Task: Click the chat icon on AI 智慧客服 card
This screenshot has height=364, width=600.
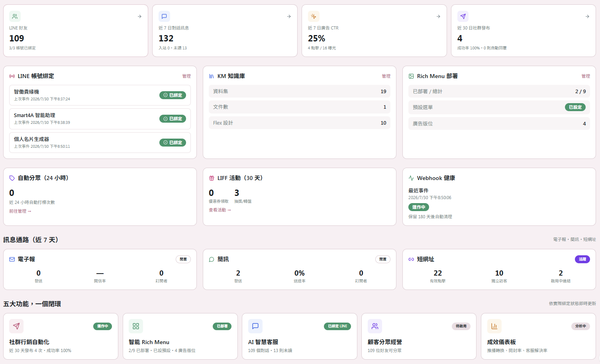Action: pyautogui.click(x=255, y=326)
